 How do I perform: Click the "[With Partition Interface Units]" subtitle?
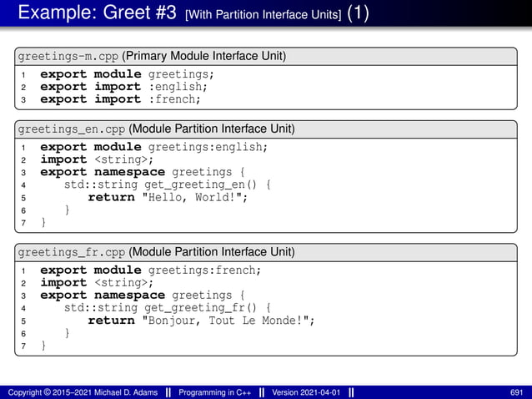263,14
